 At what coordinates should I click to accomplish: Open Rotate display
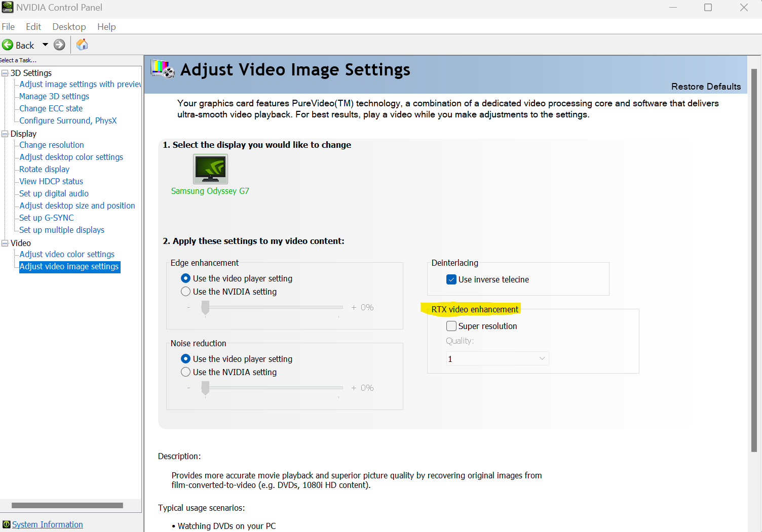click(x=45, y=169)
